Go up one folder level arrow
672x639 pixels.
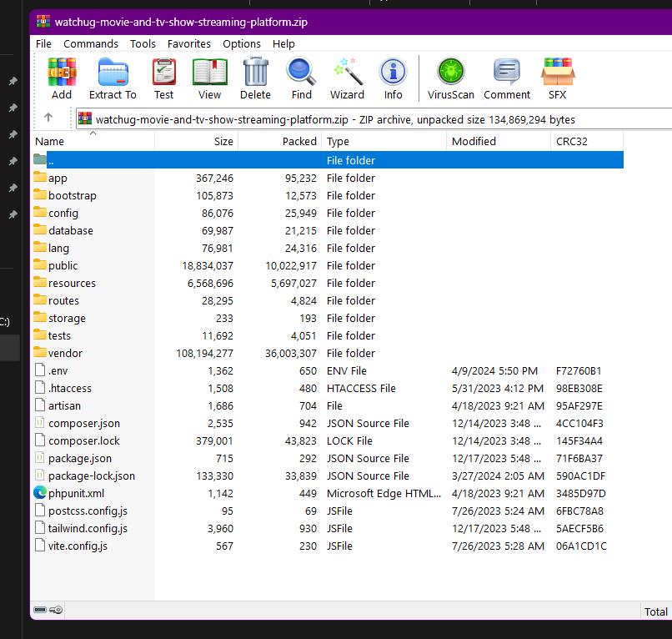(x=48, y=118)
